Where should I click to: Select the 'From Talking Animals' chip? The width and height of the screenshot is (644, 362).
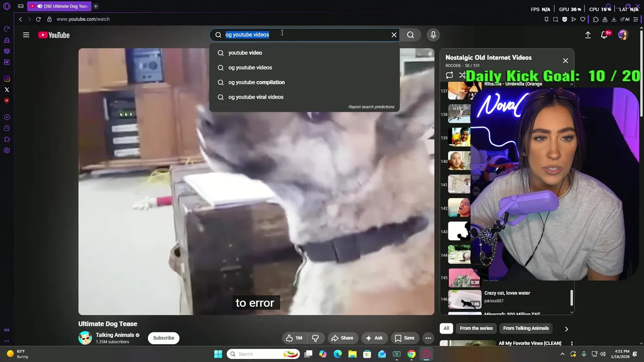(x=526, y=328)
